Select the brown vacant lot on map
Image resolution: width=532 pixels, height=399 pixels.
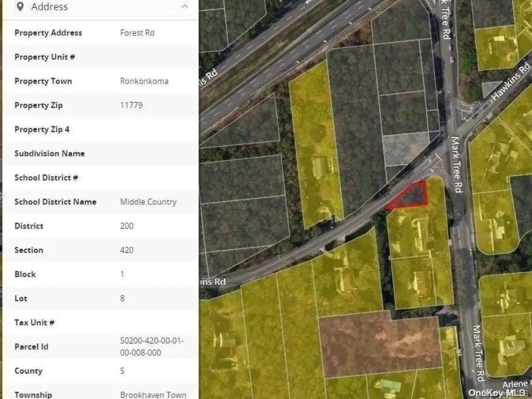[x=380, y=344]
